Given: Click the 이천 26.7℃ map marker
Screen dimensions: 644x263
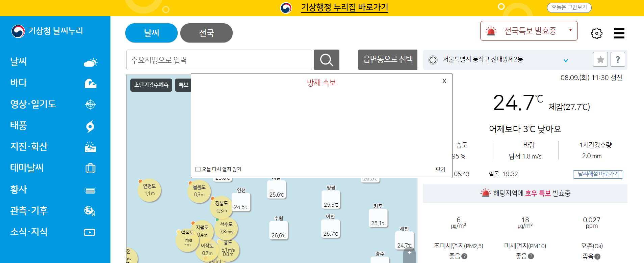Looking at the screenshot, I should (330, 229).
